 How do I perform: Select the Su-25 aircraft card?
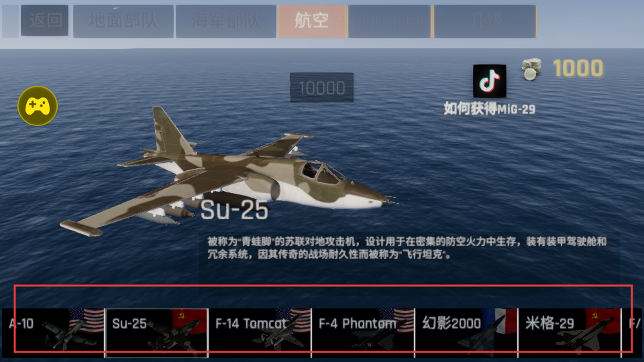pyautogui.click(x=156, y=333)
